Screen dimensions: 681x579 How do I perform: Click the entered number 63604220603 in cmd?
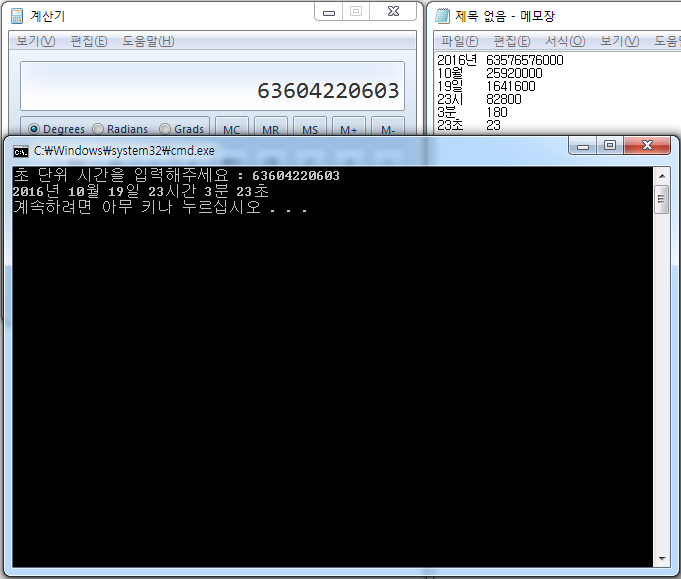pos(296,175)
